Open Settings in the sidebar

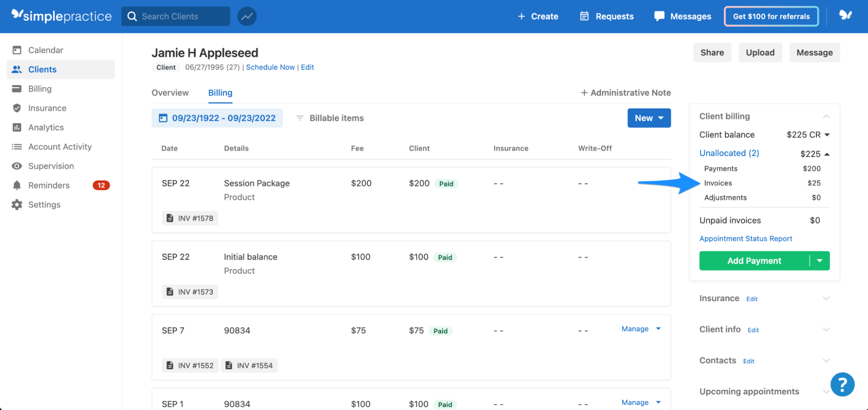[x=61, y=204]
